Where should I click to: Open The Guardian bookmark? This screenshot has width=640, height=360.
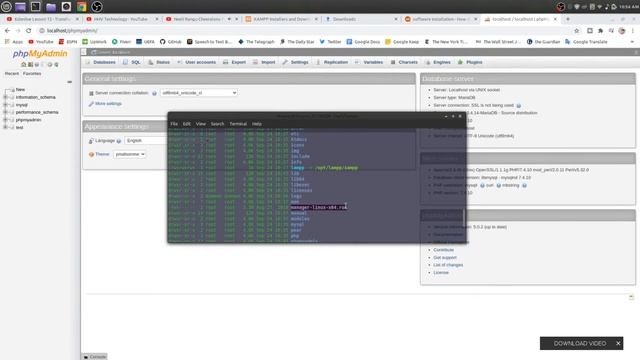click(543, 42)
